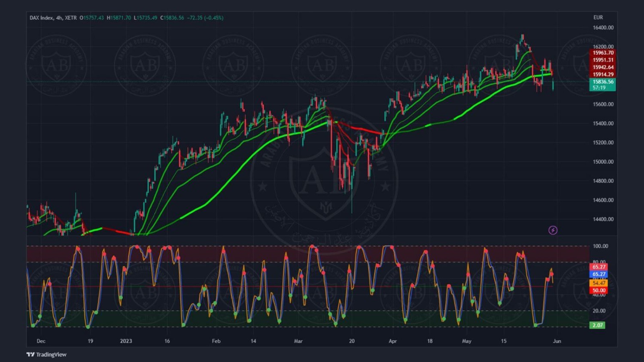
Task: Click the 4h interval label
Action: point(59,18)
